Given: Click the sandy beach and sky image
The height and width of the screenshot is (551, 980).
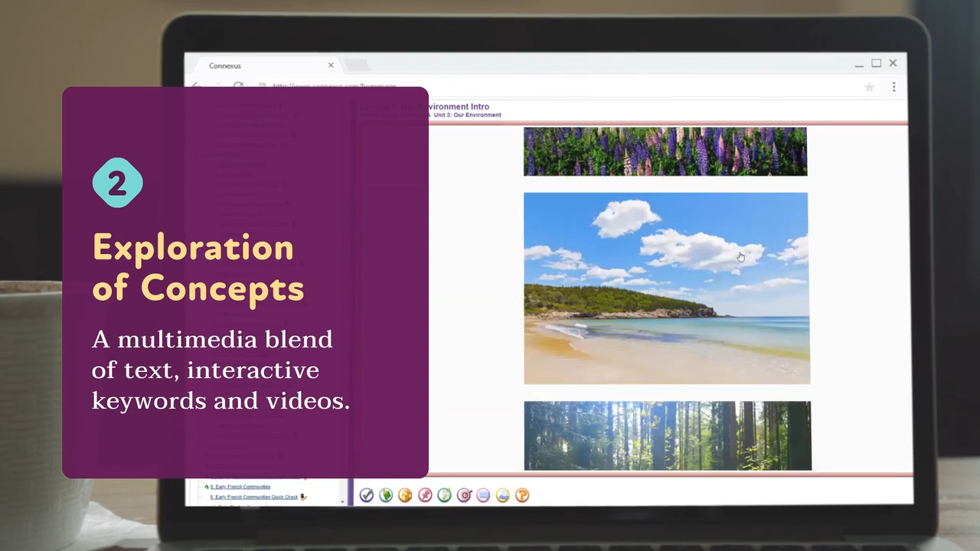Looking at the screenshot, I should point(666,289).
